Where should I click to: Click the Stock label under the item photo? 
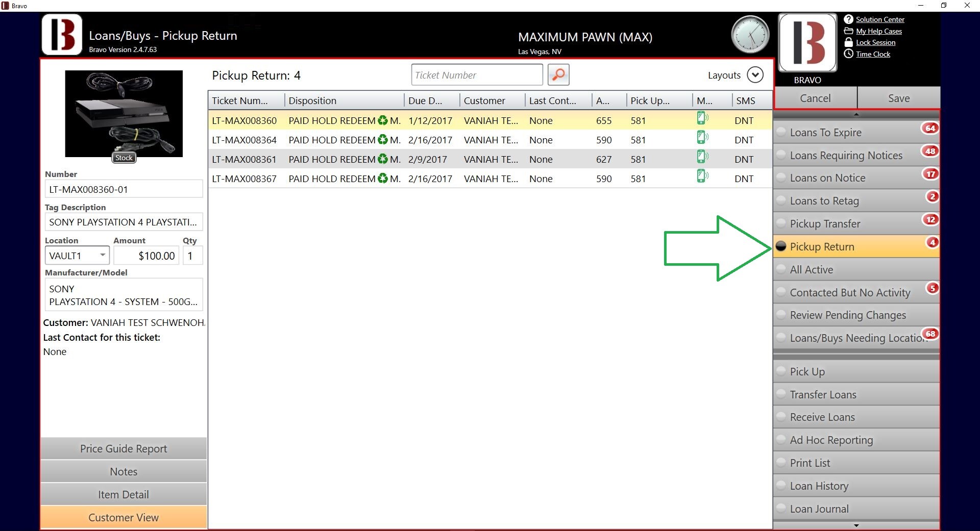point(124,158)
